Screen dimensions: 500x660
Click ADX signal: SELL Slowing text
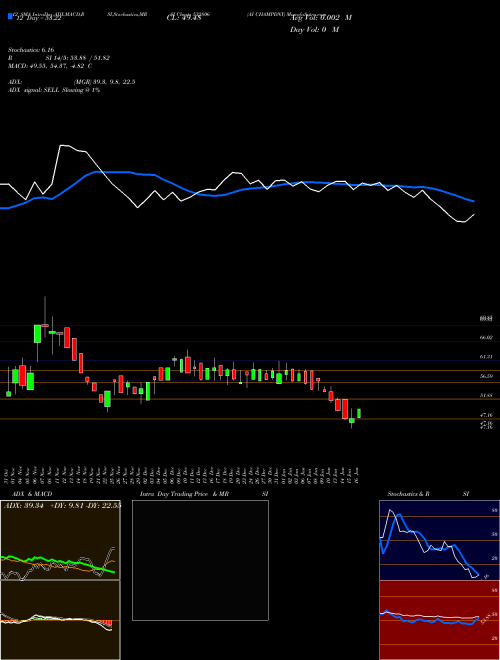click(54, 90)
